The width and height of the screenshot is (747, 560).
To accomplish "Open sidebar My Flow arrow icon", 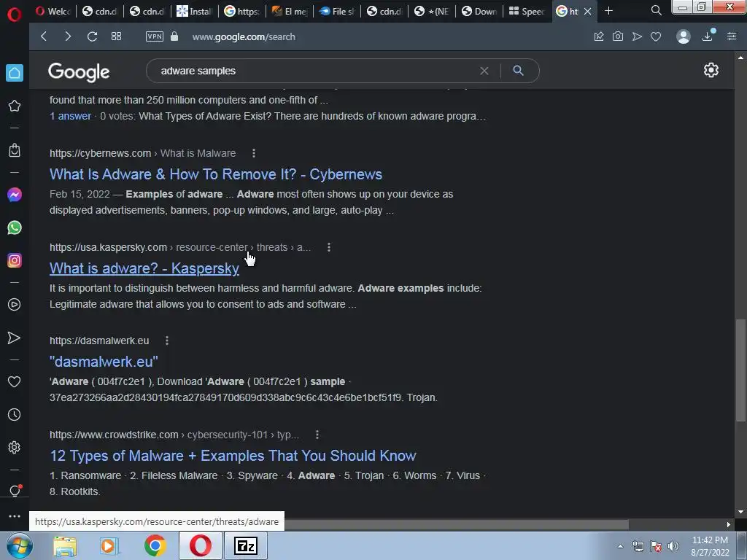I will click(15, 338).
